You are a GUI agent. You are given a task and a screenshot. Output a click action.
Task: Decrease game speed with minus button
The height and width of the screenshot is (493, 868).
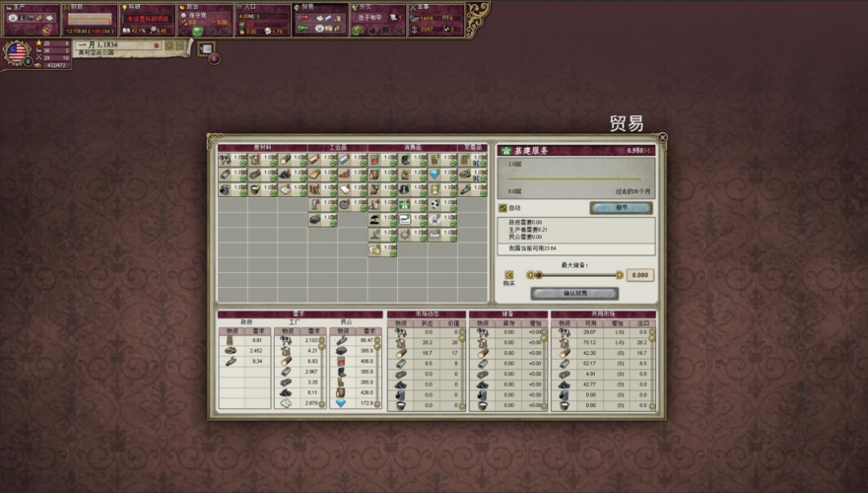[179, 45]
